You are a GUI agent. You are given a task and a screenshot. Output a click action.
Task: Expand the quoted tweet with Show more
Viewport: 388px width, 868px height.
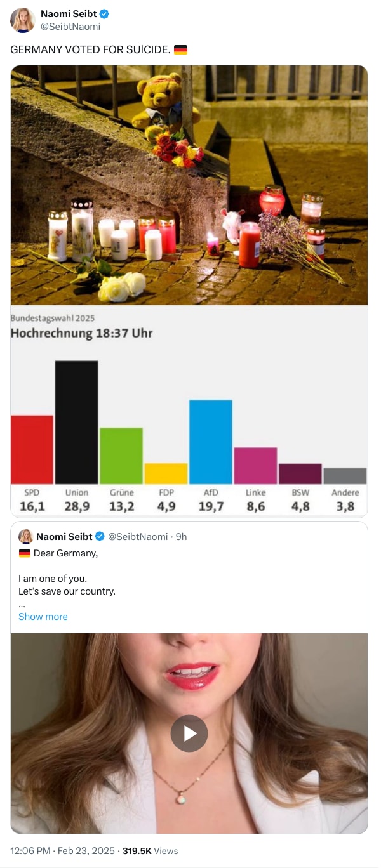pos(43,616)
